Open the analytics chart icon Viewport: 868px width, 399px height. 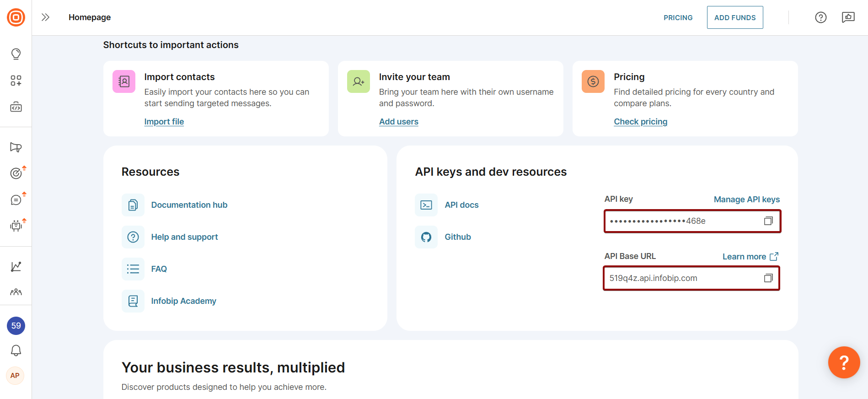pos(16,266)
